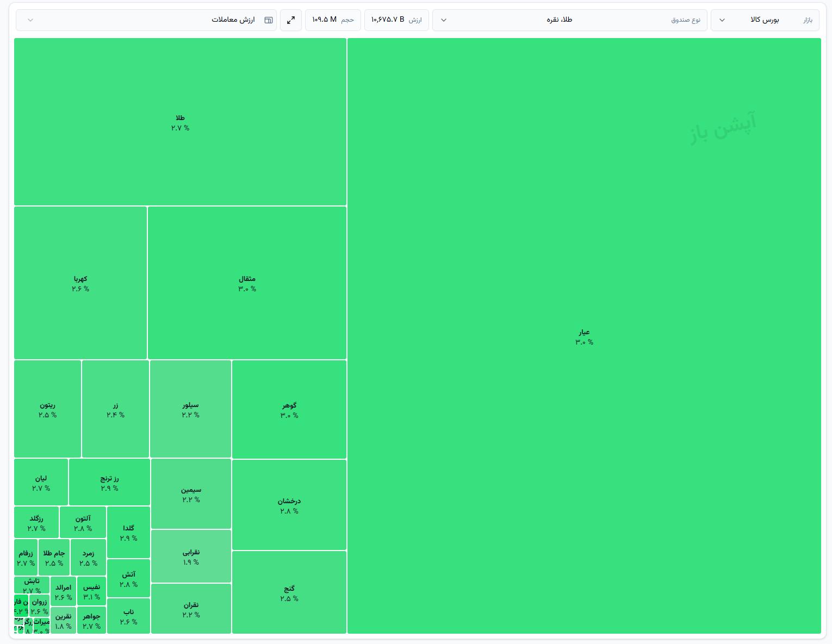The image size is (832, 644).
Task: Click the جام طلا tile
Action: click(54, 558)
